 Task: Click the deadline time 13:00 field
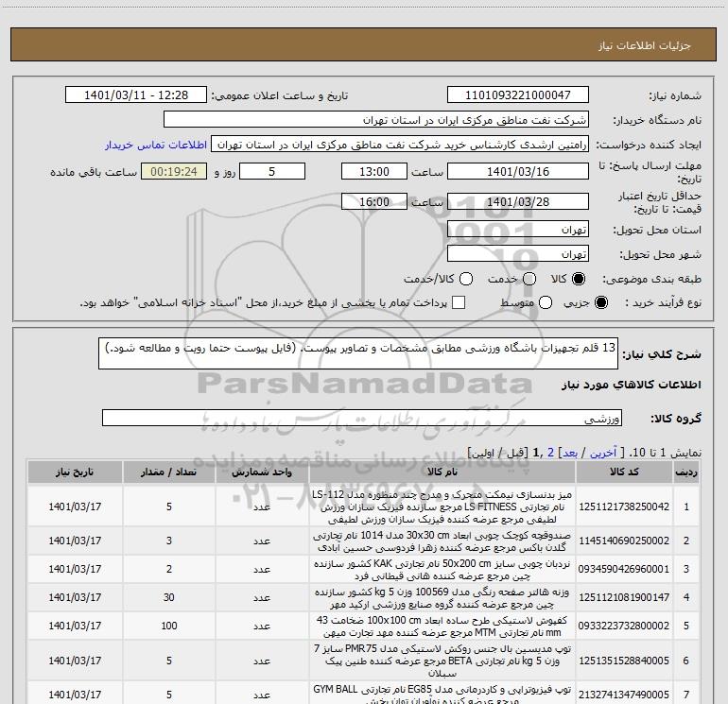click(x=374, y=171)
